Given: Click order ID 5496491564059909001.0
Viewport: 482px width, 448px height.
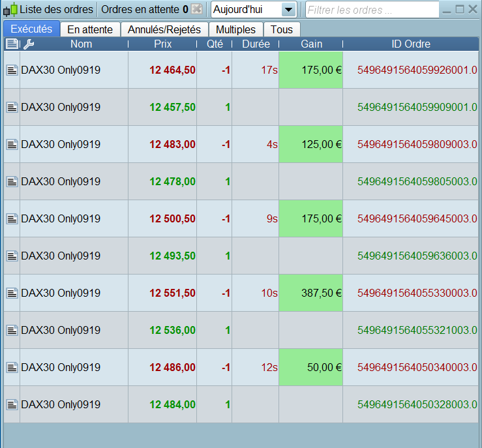Looking at the screenshot, I should (x=417, y=107).
